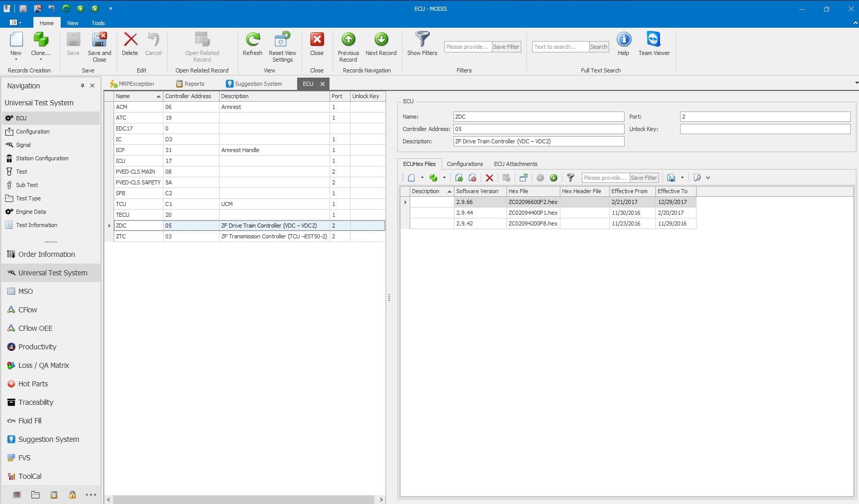
Task: Switch to the Tools ribbon tab
Action: (98, 23)
